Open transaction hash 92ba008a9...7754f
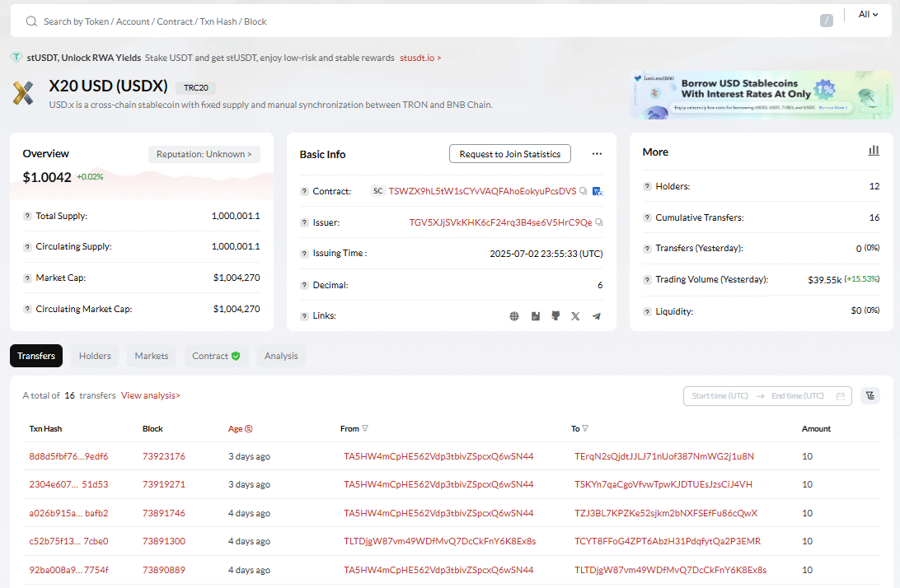The image size is (900, 588). coord(68,570)
